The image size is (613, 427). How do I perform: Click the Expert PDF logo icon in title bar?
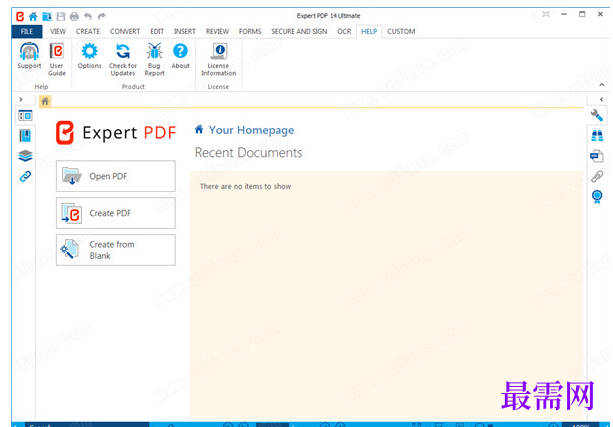[20, 16]
